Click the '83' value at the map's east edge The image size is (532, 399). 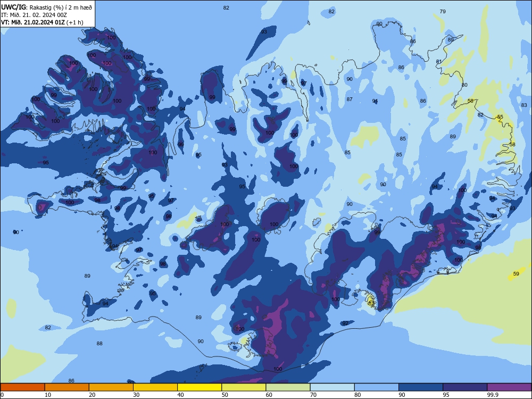(x=524, y=105)
